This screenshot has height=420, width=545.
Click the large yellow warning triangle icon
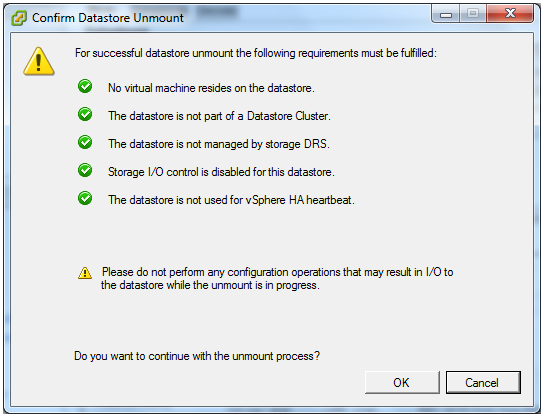point(39,62)
